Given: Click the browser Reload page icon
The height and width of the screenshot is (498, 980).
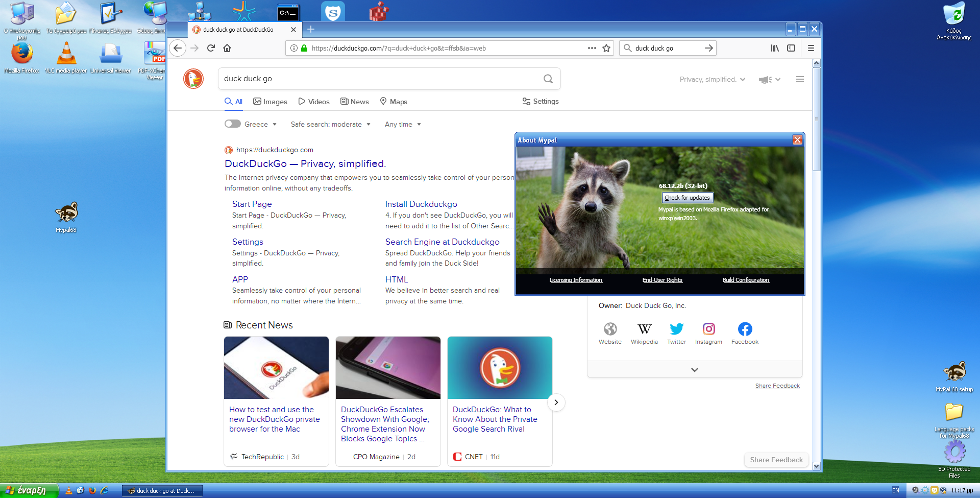Looking at the screenshot, I should 211,48.
